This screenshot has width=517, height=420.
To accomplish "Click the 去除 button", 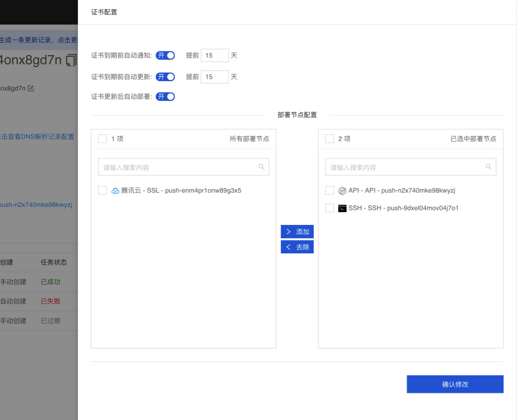I will click(x=297, y=247).
